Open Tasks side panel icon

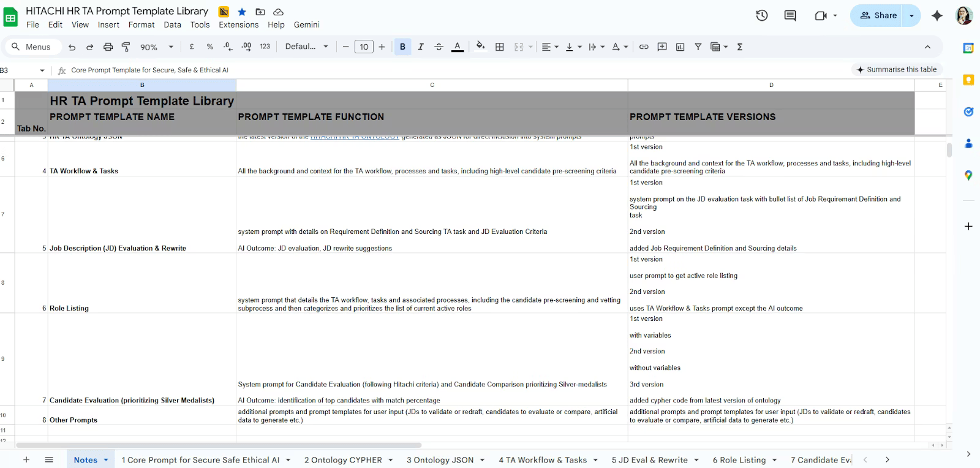coord(968,111)
